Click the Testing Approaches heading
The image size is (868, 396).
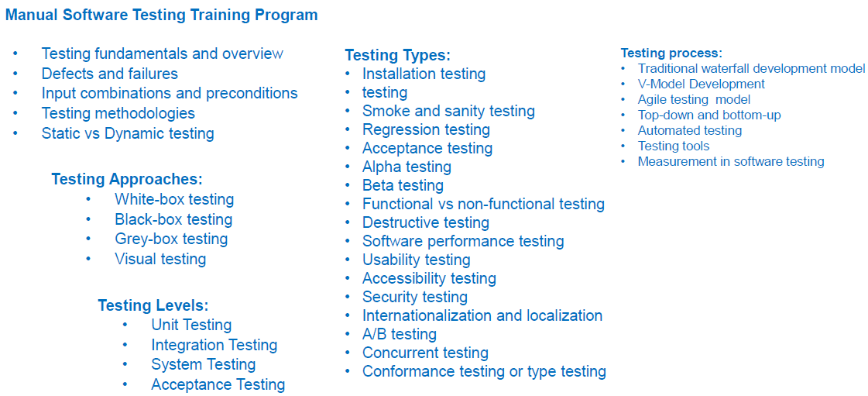tap(126, 179)
